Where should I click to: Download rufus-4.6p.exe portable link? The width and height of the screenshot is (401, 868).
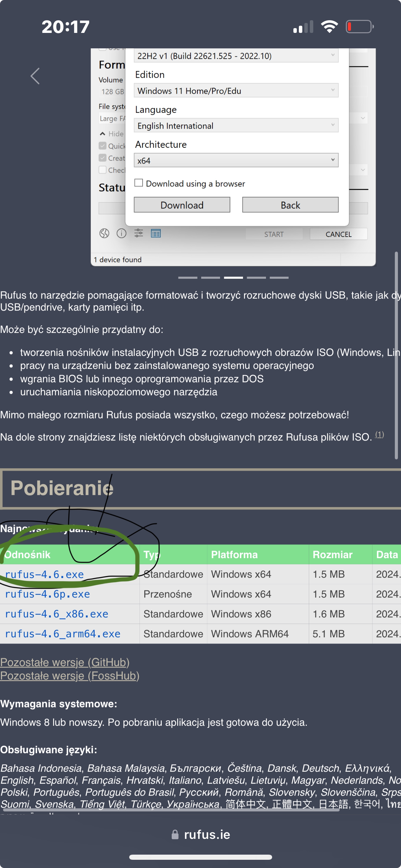[x=47, y=594]
